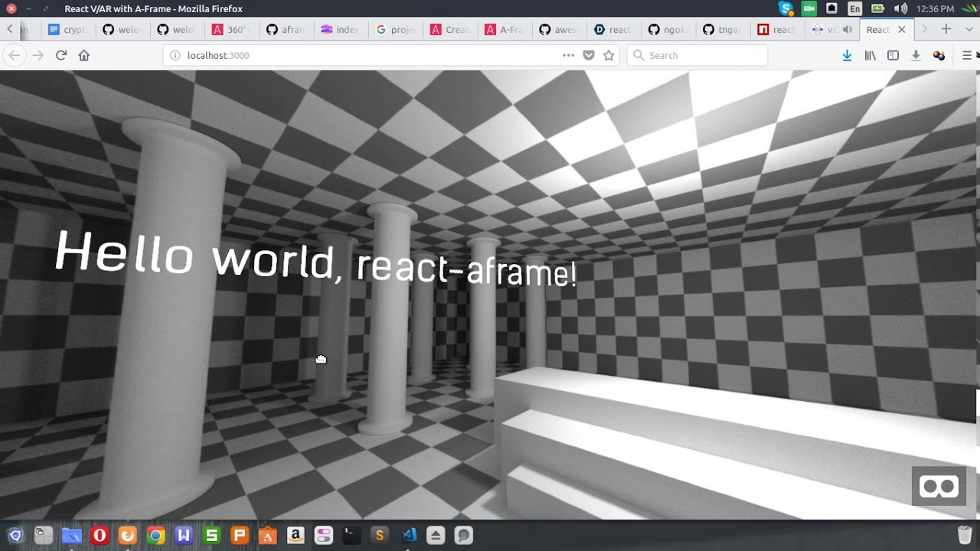
Task: Switch to the 'crypt' docs tab
Action: [67, 30]
